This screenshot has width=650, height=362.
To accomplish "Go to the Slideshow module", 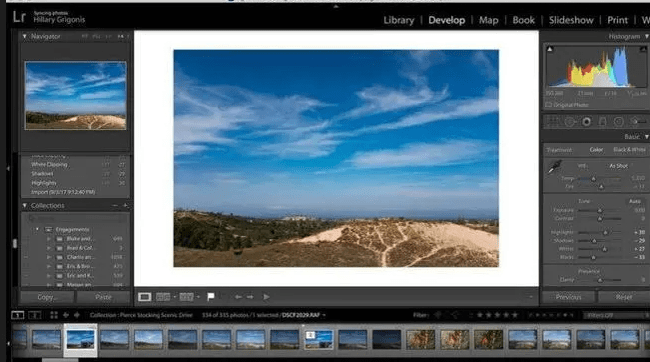I will click(x=571, y=20).
